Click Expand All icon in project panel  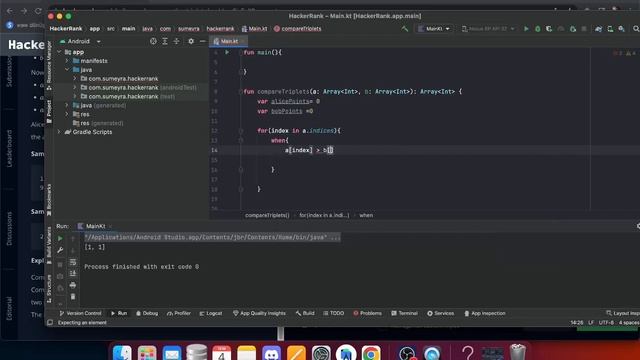pos(165,41)
